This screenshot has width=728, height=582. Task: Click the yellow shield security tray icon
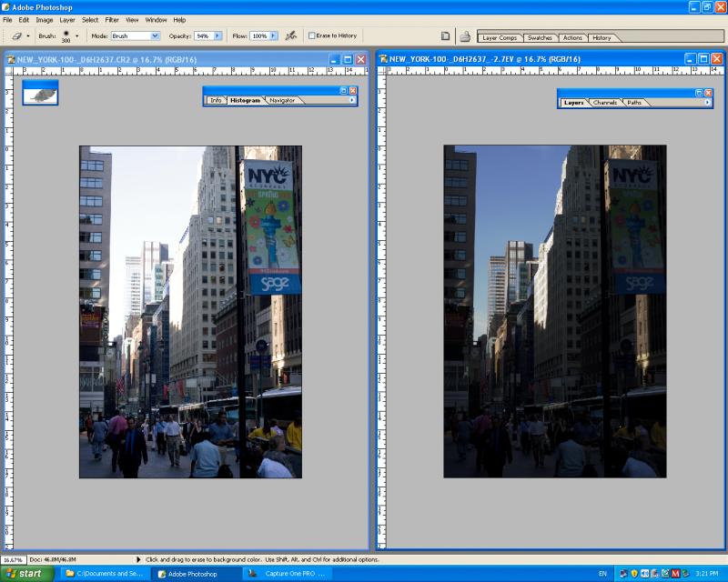click(x=634, y=574)
